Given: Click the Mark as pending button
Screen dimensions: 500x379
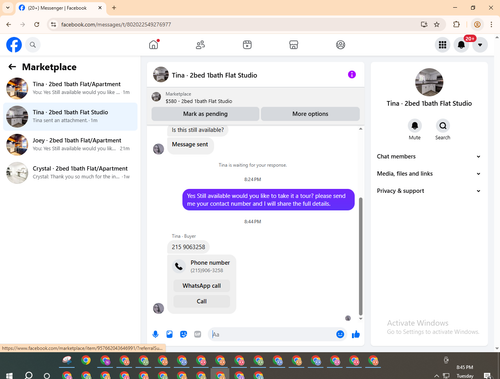Looking at the screenshot, I should coord(205,114).
